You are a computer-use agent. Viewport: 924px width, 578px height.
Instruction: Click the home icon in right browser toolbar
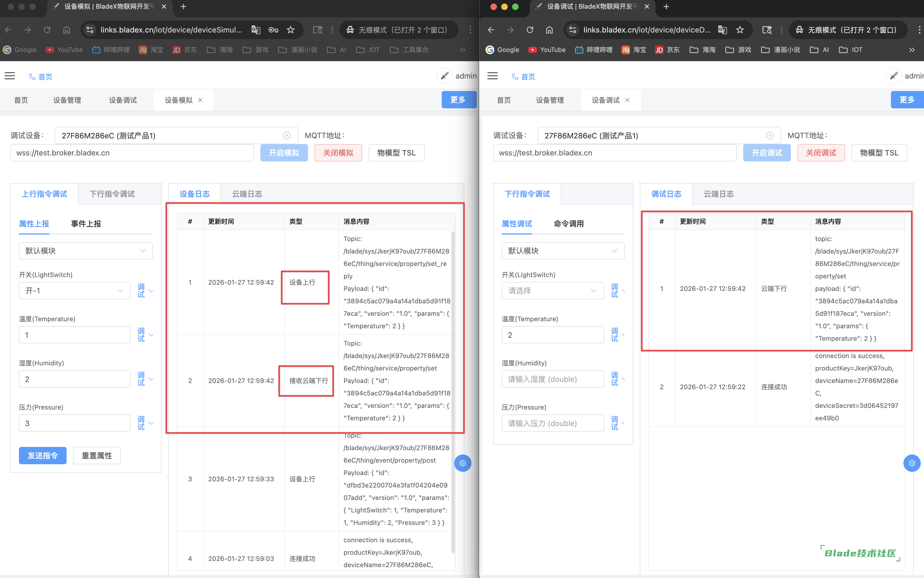(x=549, y=30)
